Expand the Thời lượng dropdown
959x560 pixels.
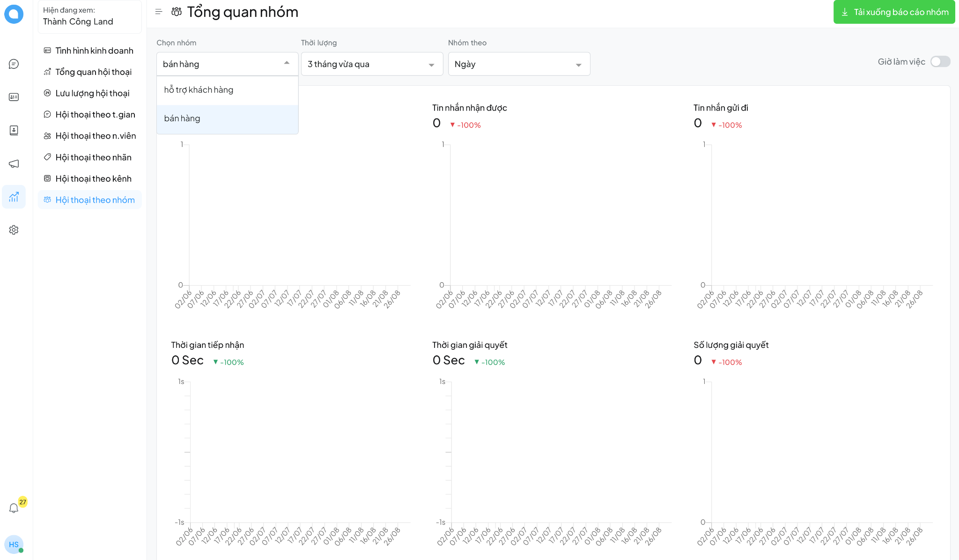pos(372,64)
